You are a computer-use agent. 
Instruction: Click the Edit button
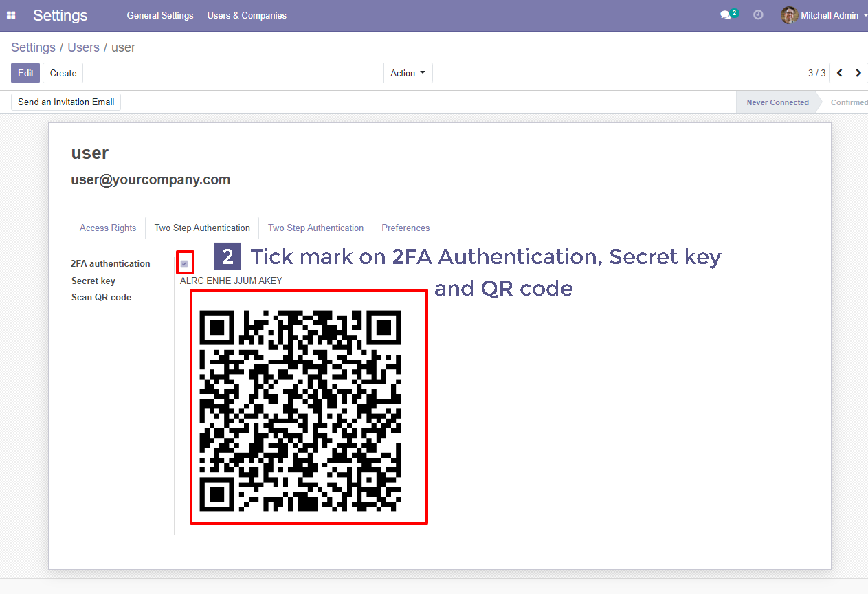point(25,73)
